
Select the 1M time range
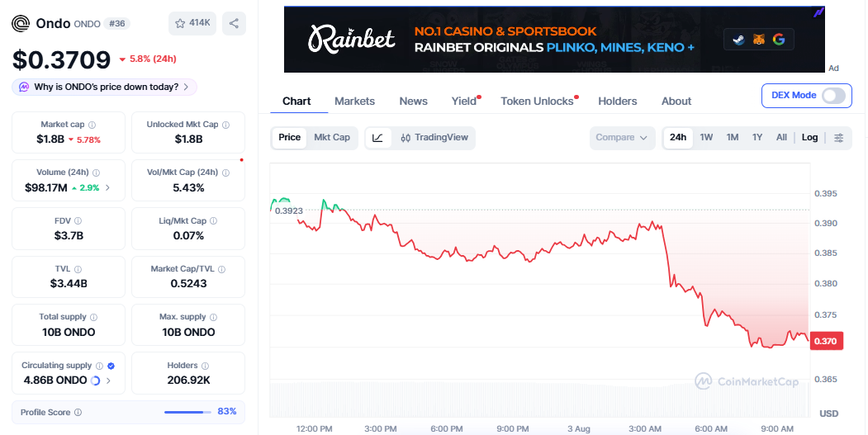733,138
